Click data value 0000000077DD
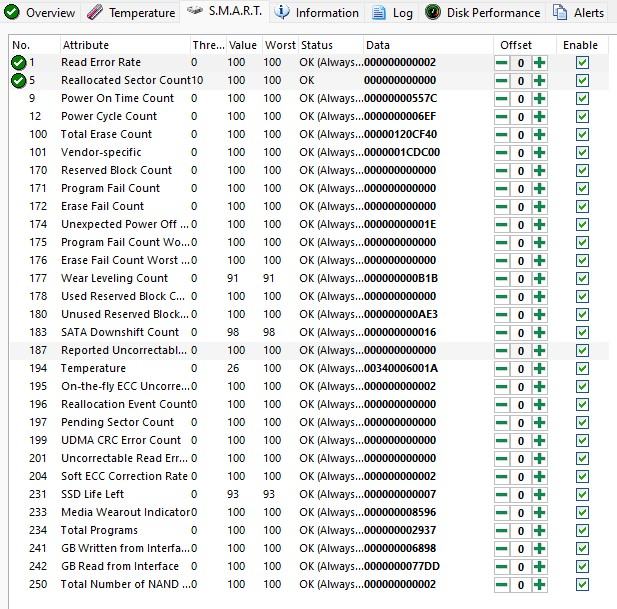The image size is (617, 609). point(402,566)
